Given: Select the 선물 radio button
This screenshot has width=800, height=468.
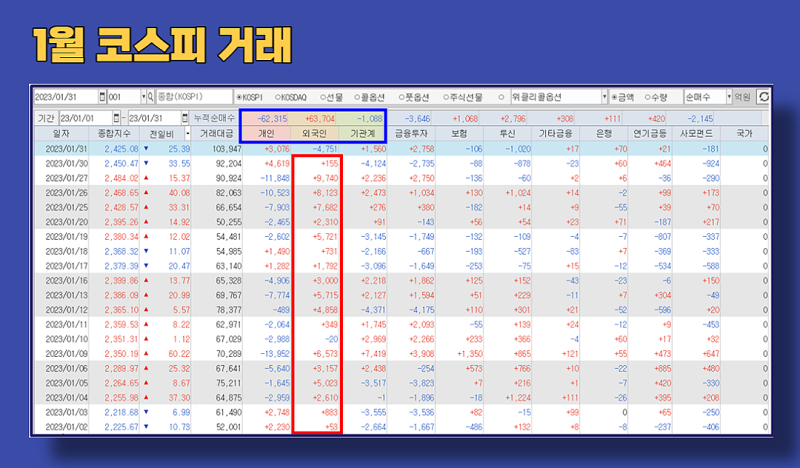Looking at the screenshot, I should point(323,97).
